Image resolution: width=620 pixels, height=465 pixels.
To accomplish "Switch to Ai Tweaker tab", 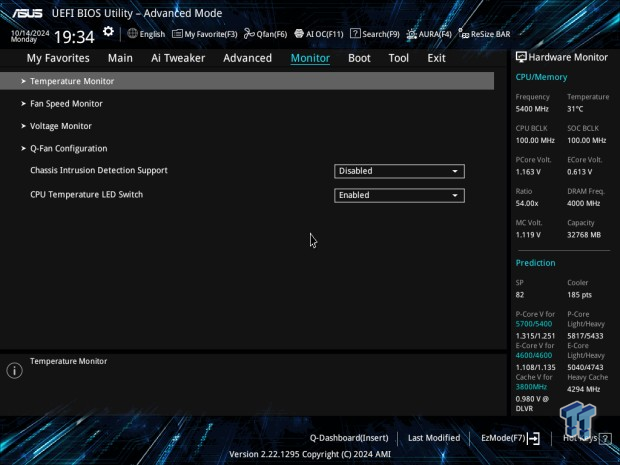I will point(177,58).
